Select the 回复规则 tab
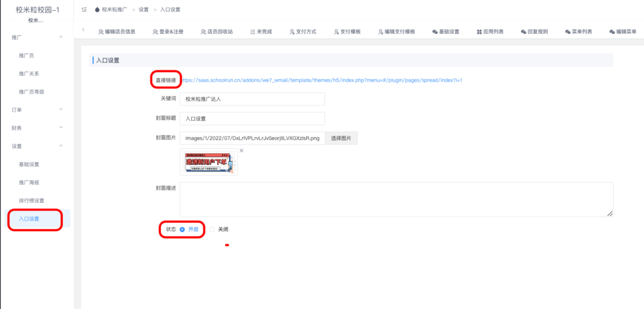This screenshot has width=644, height=309. pos(535,31)
